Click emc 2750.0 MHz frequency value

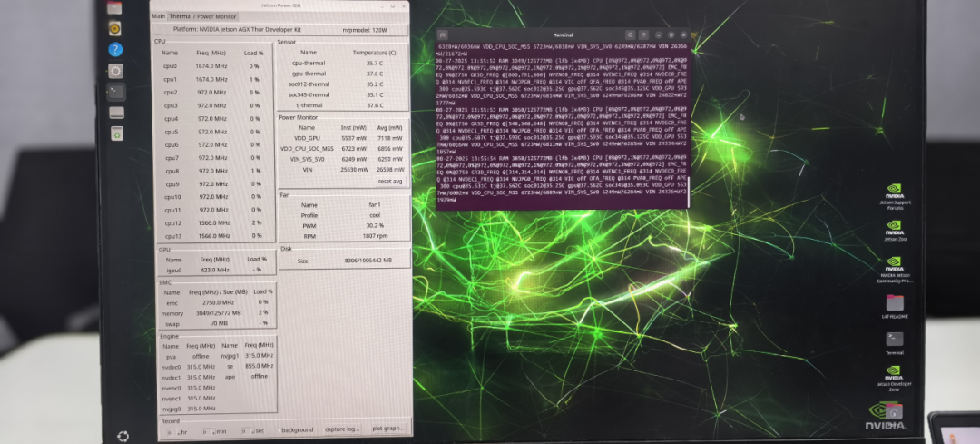click(x=218, y=302)
